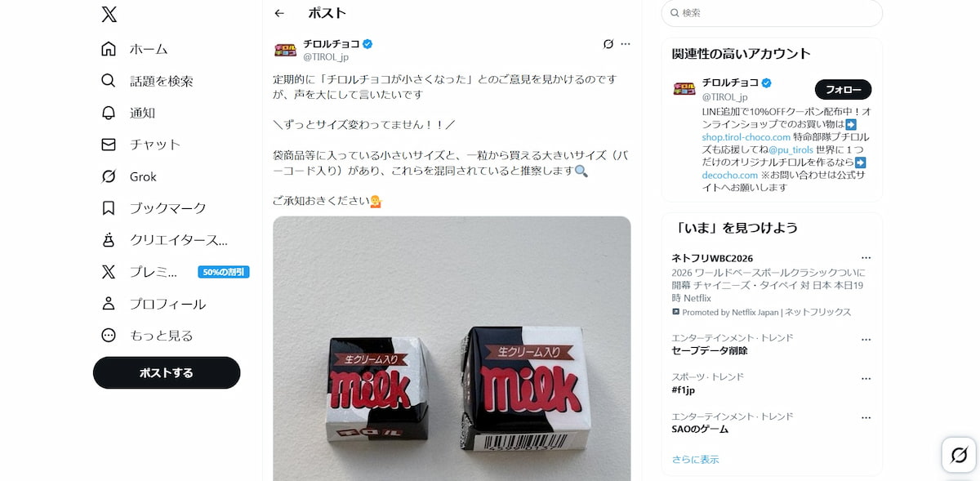Viewport: 980px width, 481px height.
Task: Open more options for セーブデータ削除 trend
Action: tap(866, 338)
